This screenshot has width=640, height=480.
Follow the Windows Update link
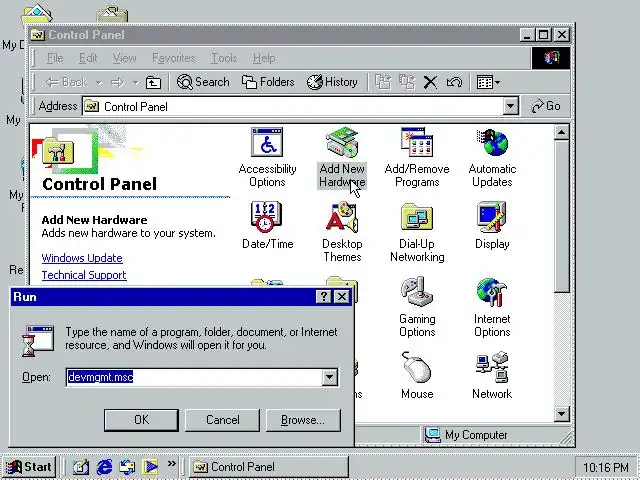[x=82, y=258]
